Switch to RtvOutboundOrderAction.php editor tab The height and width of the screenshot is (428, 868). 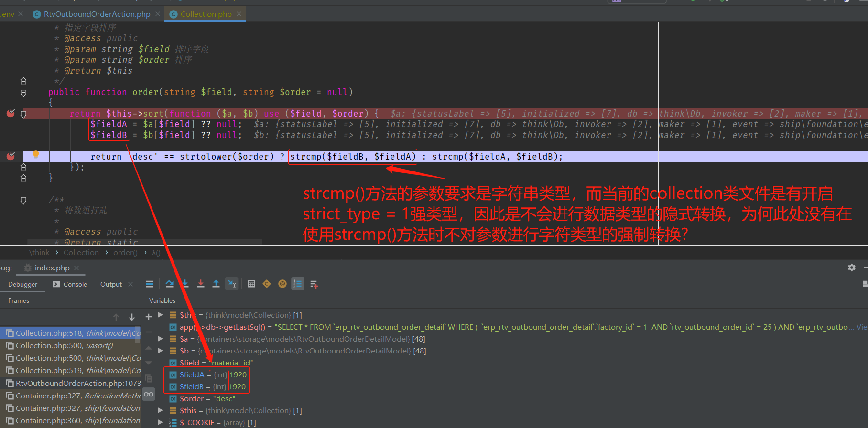coord(97,14)
